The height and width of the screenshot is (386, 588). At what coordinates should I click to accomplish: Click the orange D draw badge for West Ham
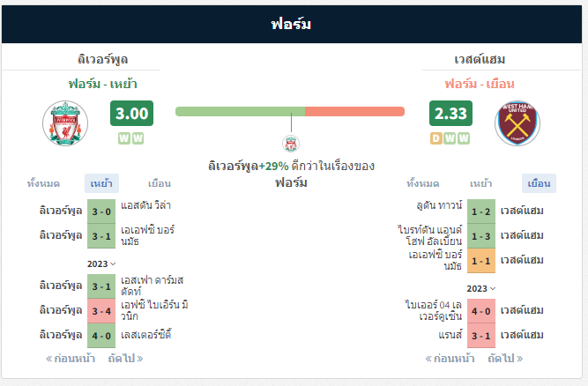pyautogui.click(x=435, y=138)
